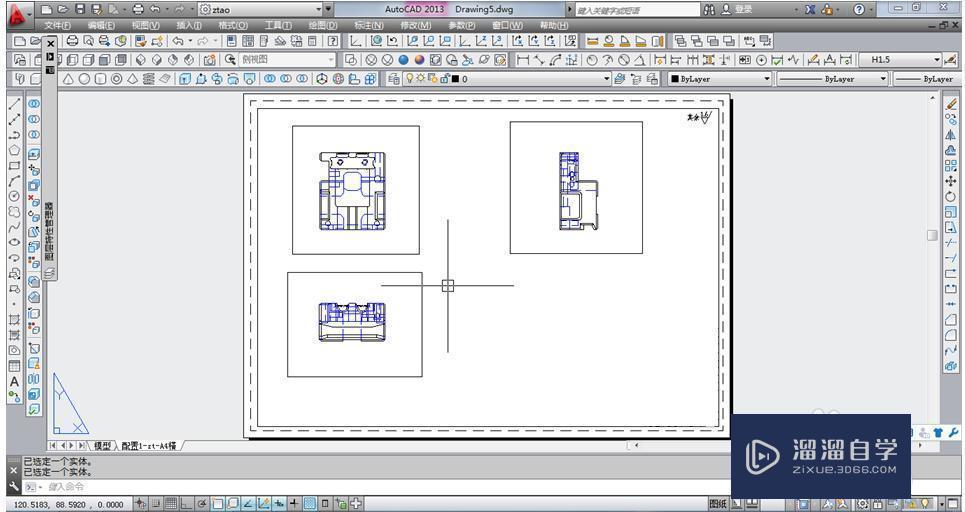
Task: Open the 格式(O) menu
Action: pos(233,25)
